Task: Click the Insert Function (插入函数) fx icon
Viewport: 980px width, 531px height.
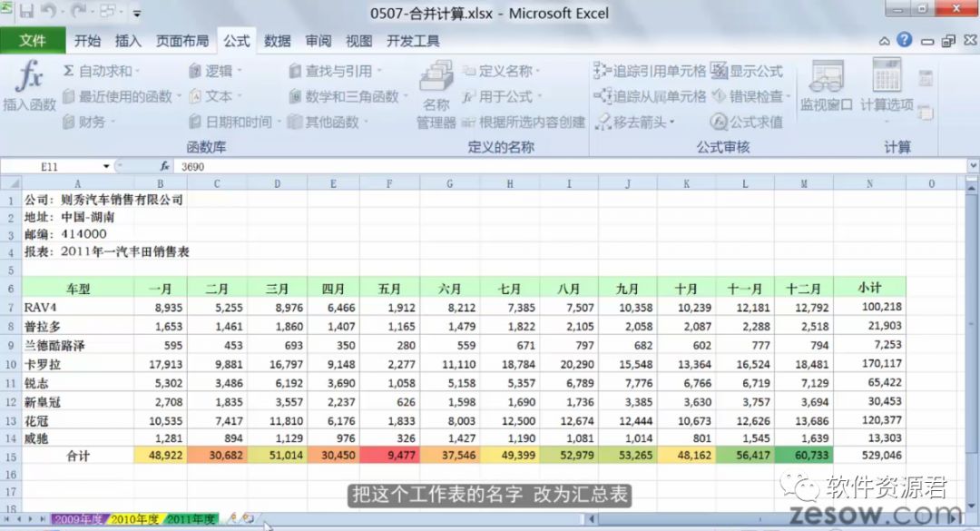Action: click(29, 76)
